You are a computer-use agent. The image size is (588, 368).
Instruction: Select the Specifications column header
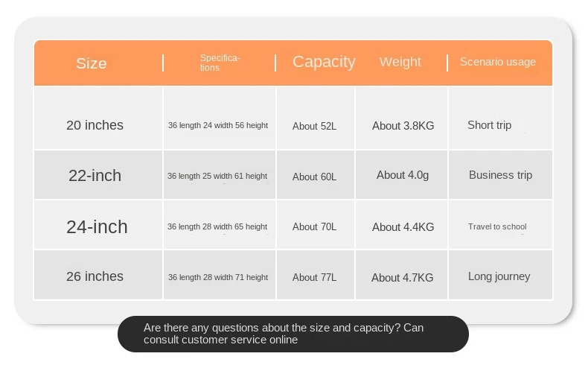tap(220, 63)
